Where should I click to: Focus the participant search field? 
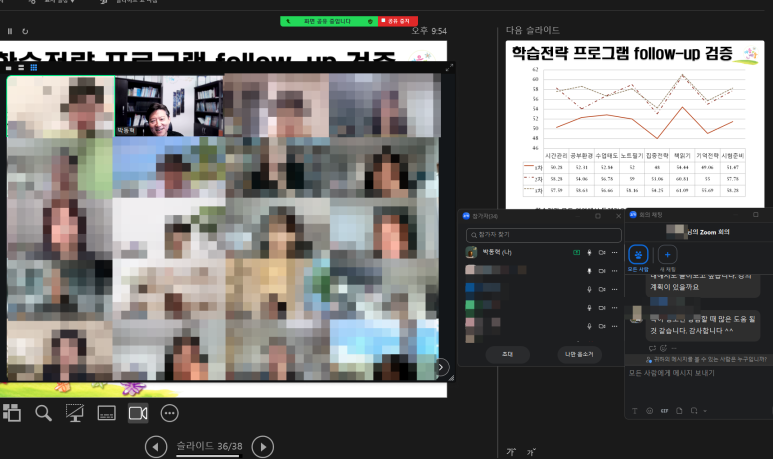(x=544, y=235)
